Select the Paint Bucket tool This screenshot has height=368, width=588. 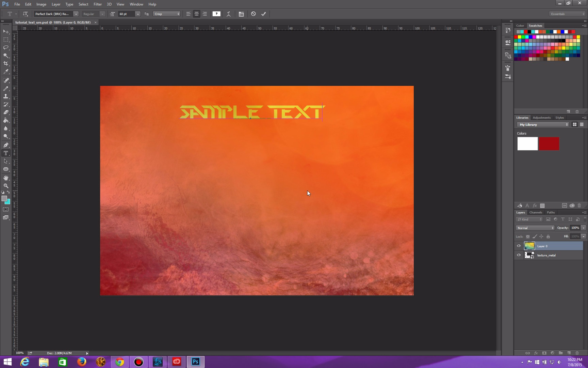(6, 120)
